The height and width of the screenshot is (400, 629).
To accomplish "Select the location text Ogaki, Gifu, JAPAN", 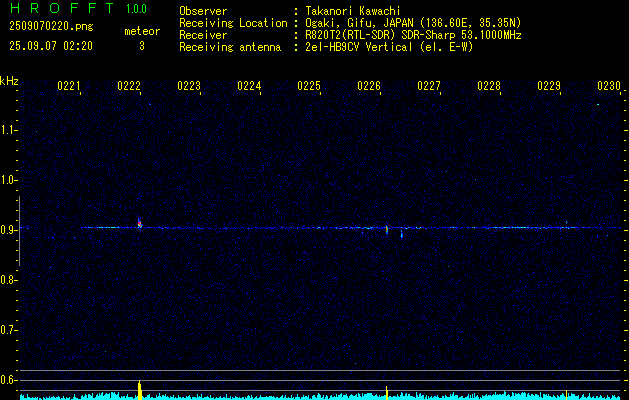I will point(359,23).
